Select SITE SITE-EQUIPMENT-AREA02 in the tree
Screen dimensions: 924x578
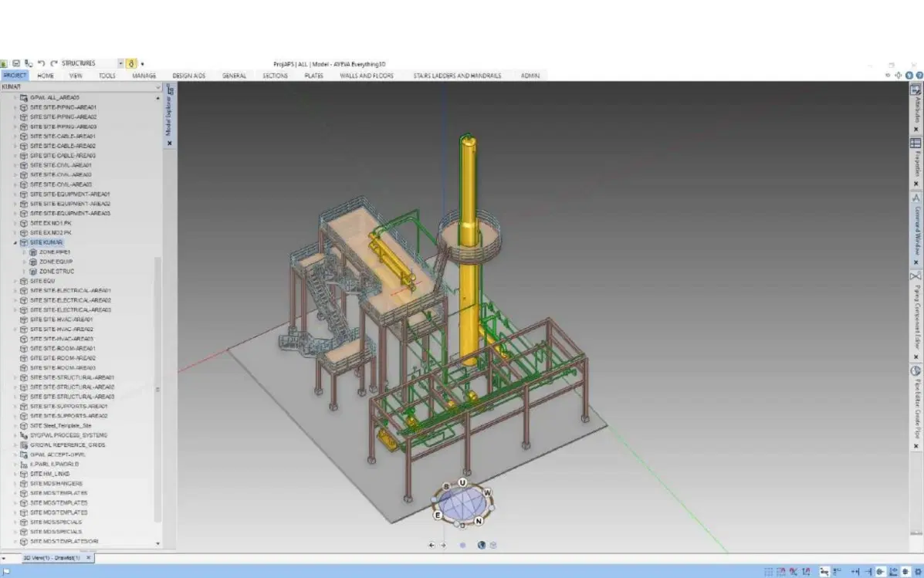click(x=70, y=204)
